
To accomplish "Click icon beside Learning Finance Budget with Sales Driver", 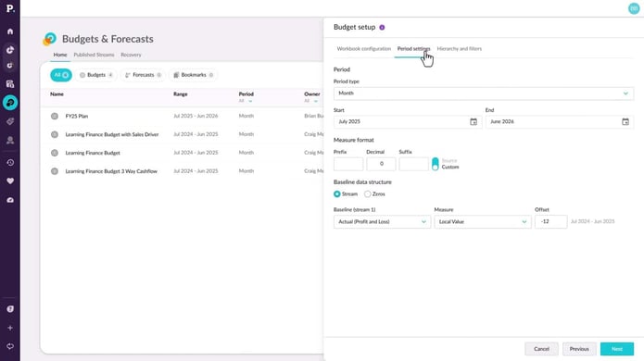I will click(55, 134).
